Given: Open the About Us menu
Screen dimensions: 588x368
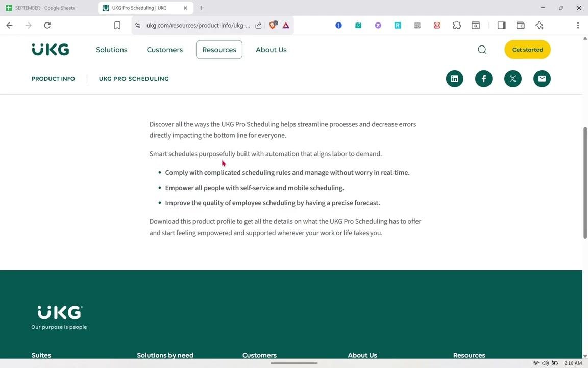Looking at the screenshot, I should 271,50.
